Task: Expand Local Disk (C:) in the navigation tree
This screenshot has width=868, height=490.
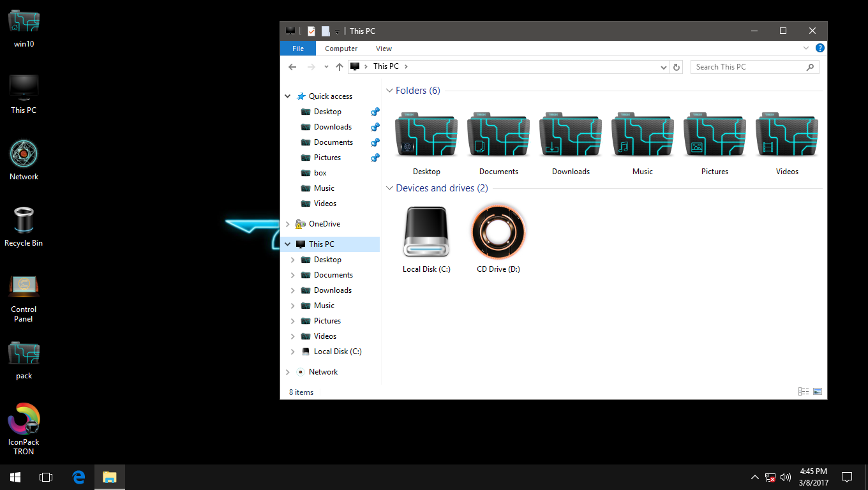Action: click(x=293, y=352)
